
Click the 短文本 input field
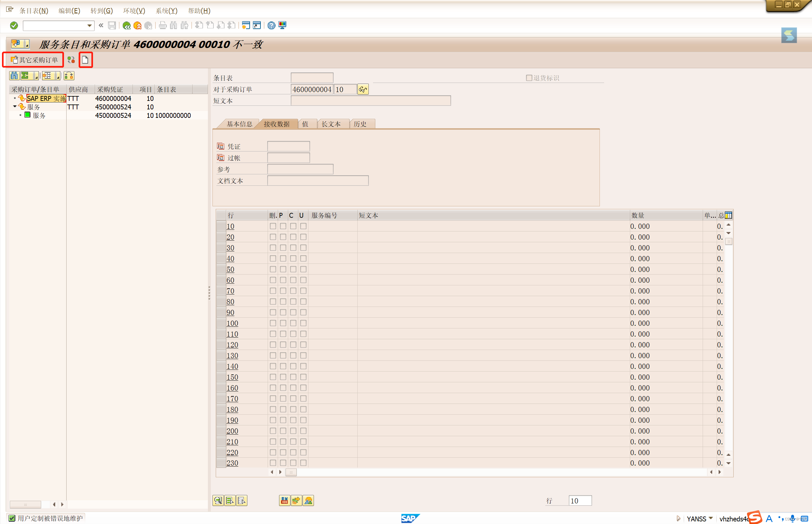click(x=371, y=101)
